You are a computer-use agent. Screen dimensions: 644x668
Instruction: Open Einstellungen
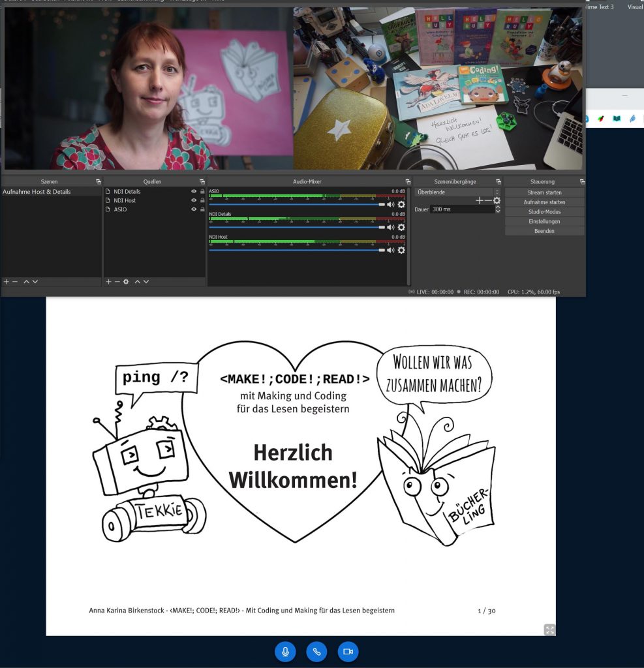tap(544, 221)
